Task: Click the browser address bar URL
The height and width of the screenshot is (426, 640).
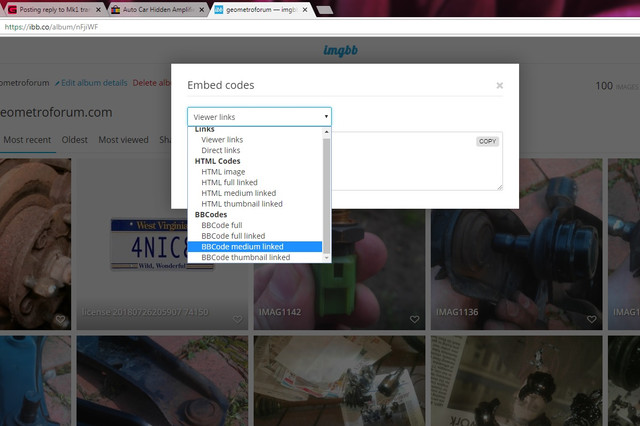Action: 51,27
